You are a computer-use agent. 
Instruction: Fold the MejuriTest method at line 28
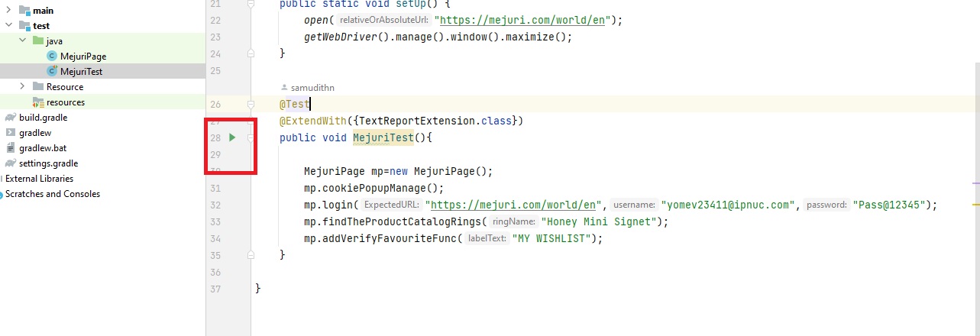pos(251,137)
